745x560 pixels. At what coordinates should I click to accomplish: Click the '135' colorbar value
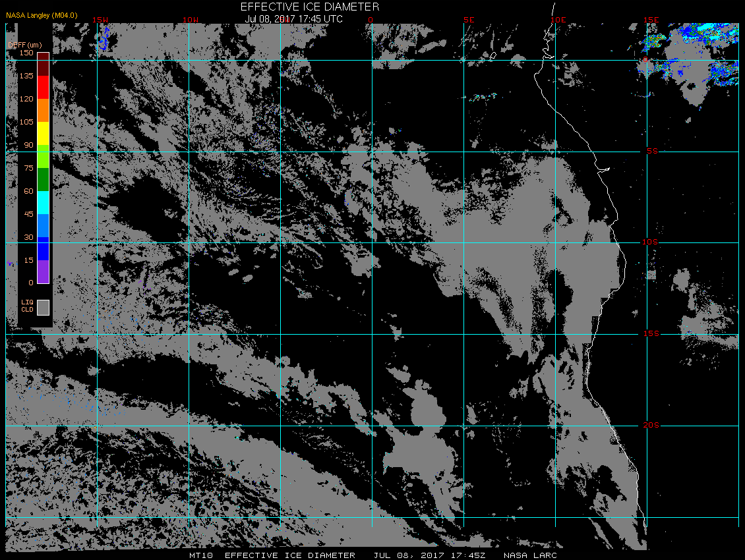tap(26, 76)
